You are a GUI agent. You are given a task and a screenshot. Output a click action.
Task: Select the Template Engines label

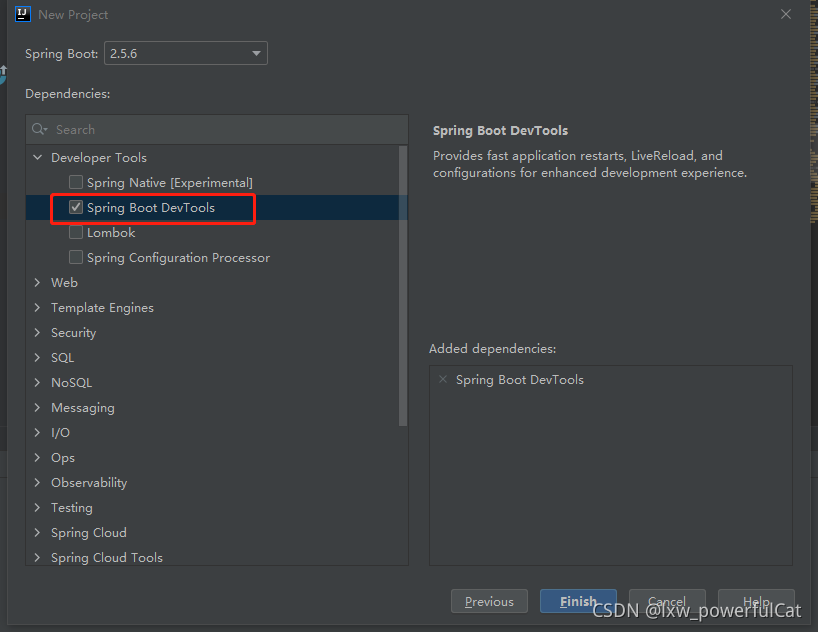tap(102, 308)
